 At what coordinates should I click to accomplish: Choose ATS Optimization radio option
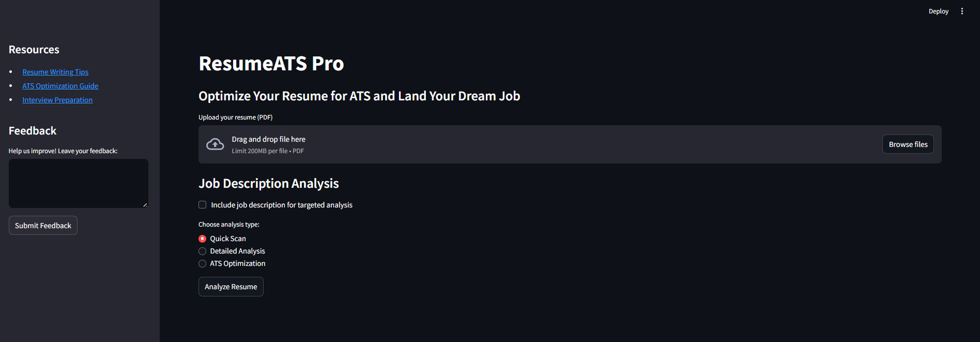point(203,263)
